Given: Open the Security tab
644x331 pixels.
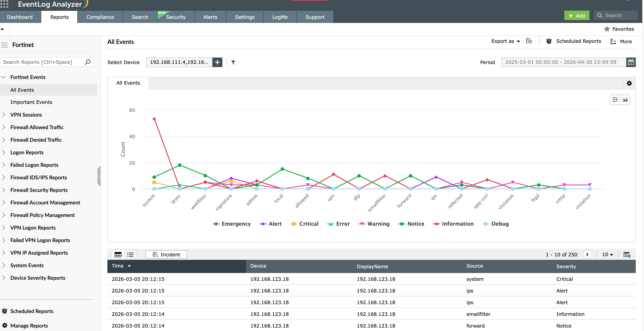Looking at the screenshot, I should coord(176,17).
